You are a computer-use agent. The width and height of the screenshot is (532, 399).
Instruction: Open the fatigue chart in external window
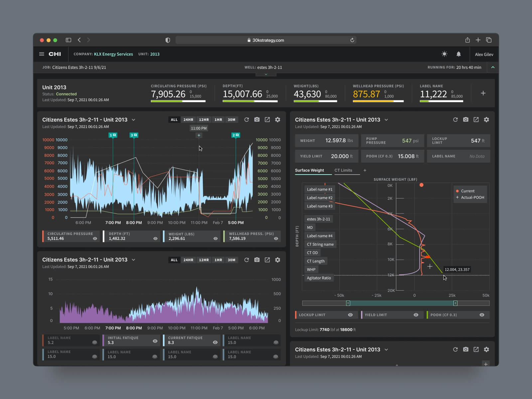pos(267,260)
